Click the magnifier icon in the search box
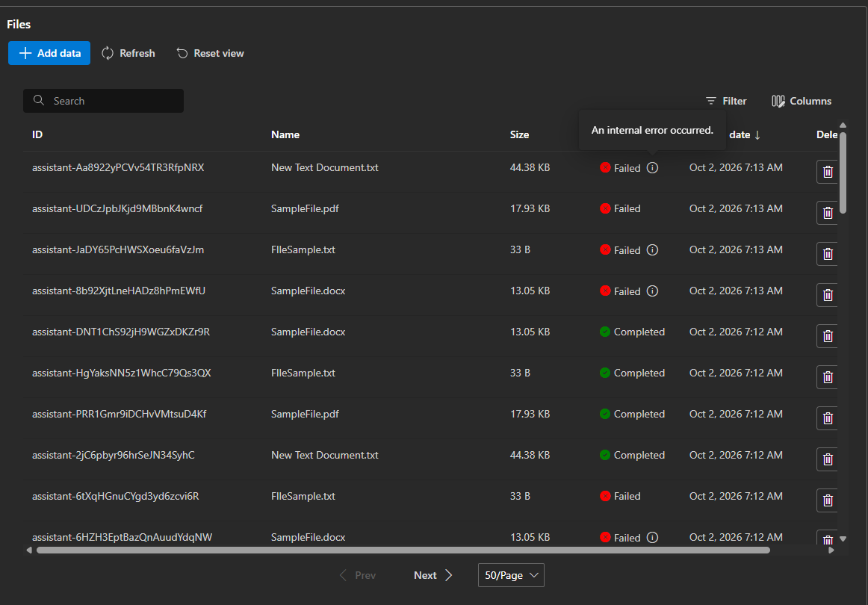This screenshot has height=605, width=868. point(39,100)
